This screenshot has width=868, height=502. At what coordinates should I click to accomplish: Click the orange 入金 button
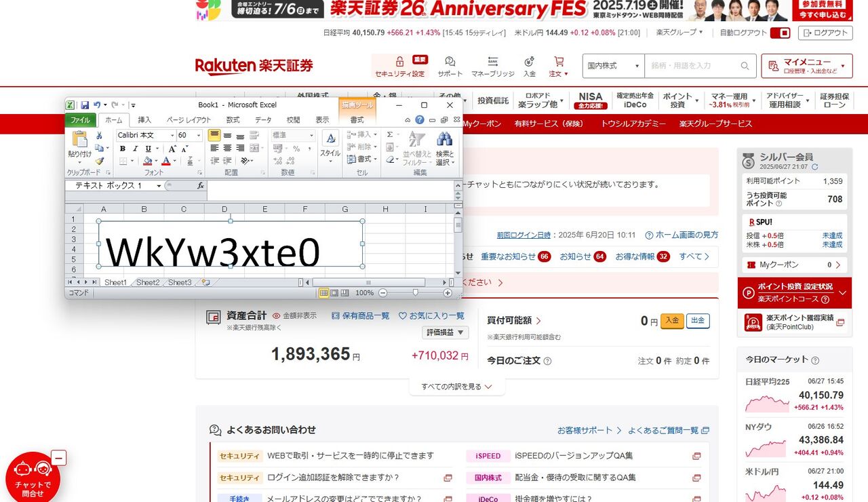[672, 321]
